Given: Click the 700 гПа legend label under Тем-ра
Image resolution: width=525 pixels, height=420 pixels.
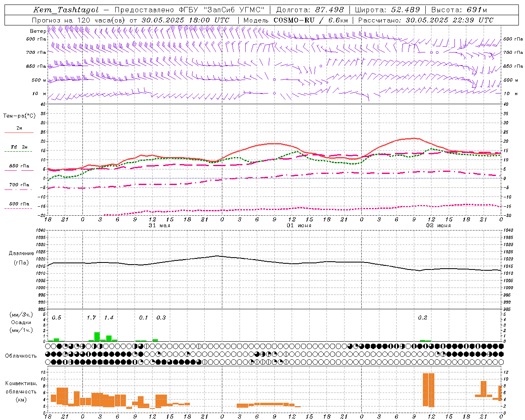Looking at the screenshot, I should (19, 185).
